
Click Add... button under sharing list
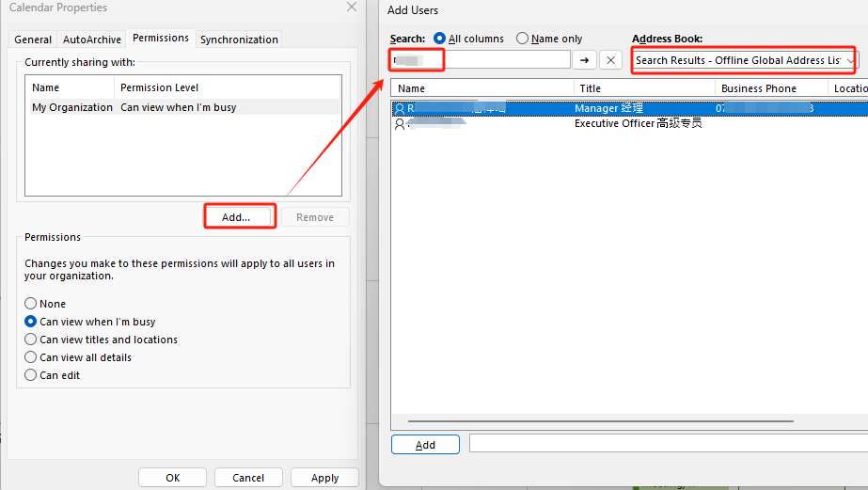pyautogui.click(x=236, y=217)
